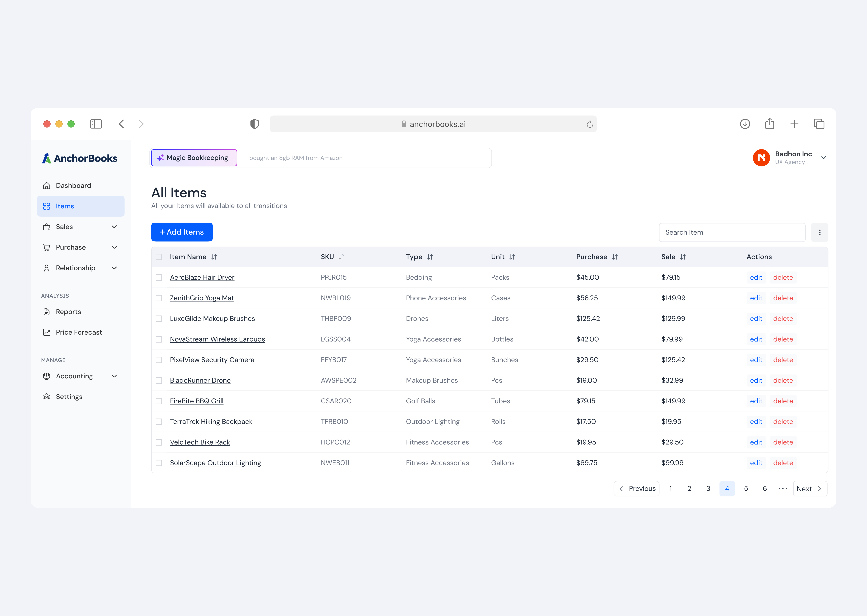The height and width of the screenshot is (616, 867).
Task: Select the Items entry in the sidebar
Action: pyautogui.click(x=65, y=206)
